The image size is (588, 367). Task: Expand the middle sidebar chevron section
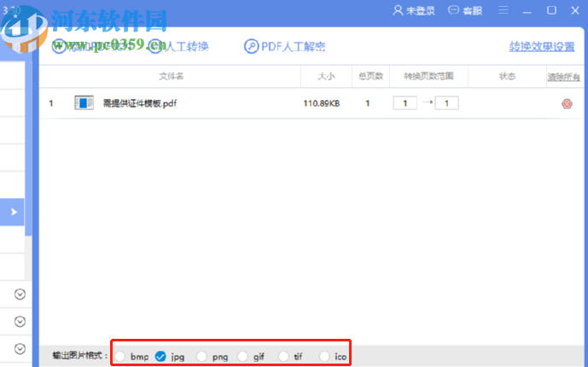click(x=20, y=322)
